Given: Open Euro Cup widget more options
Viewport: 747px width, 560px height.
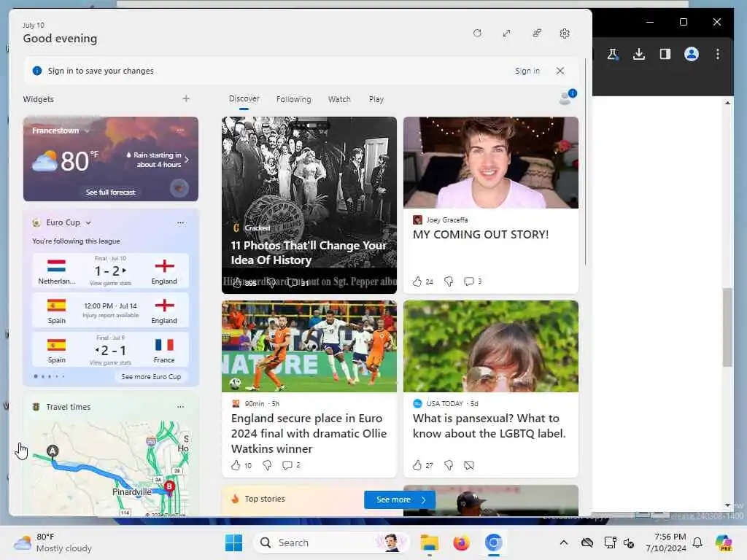Looking at the screenshot, I should click(x=181, y=222).
